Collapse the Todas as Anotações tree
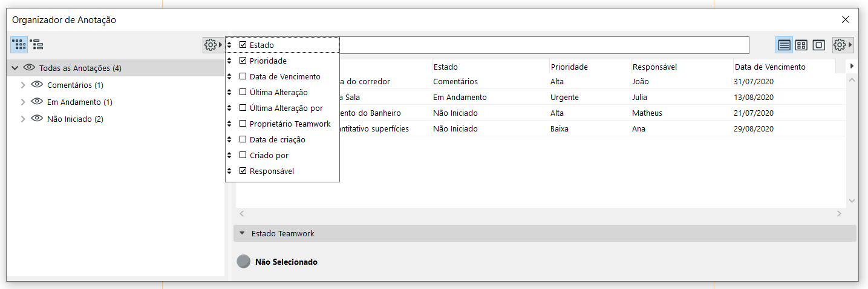 [15, 68]
